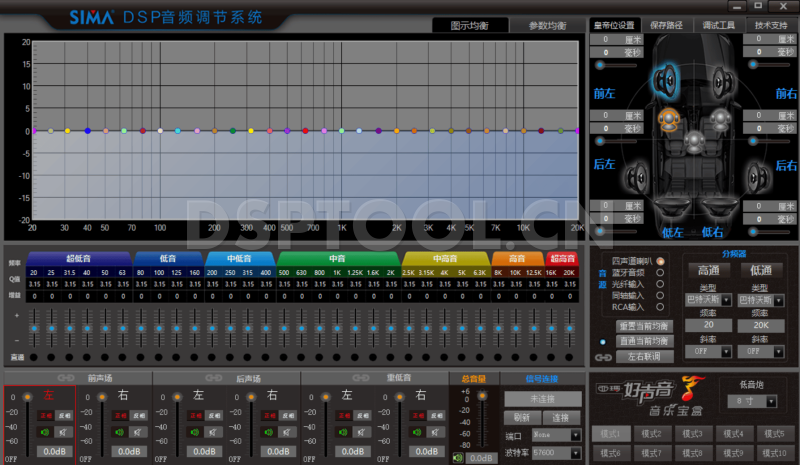Click the 低通 频率 20K input field
Viewport: 800px width, 465px height.
pos(759,325)
